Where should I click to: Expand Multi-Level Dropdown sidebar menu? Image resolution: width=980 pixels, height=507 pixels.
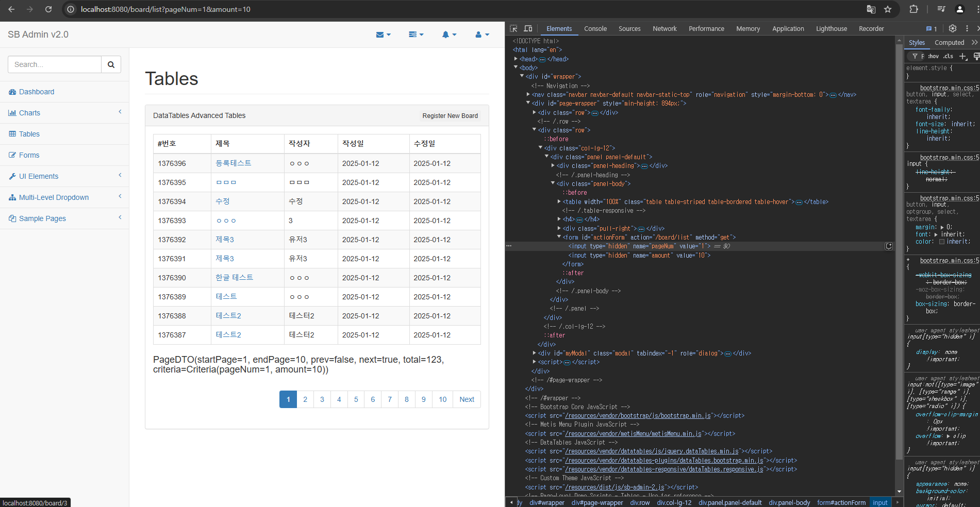[64, 197]
